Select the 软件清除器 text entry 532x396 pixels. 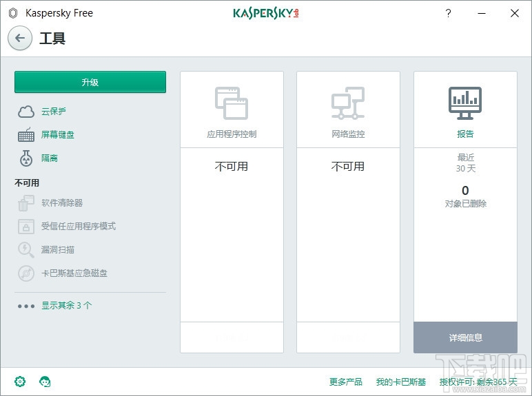tap(62, 202)
